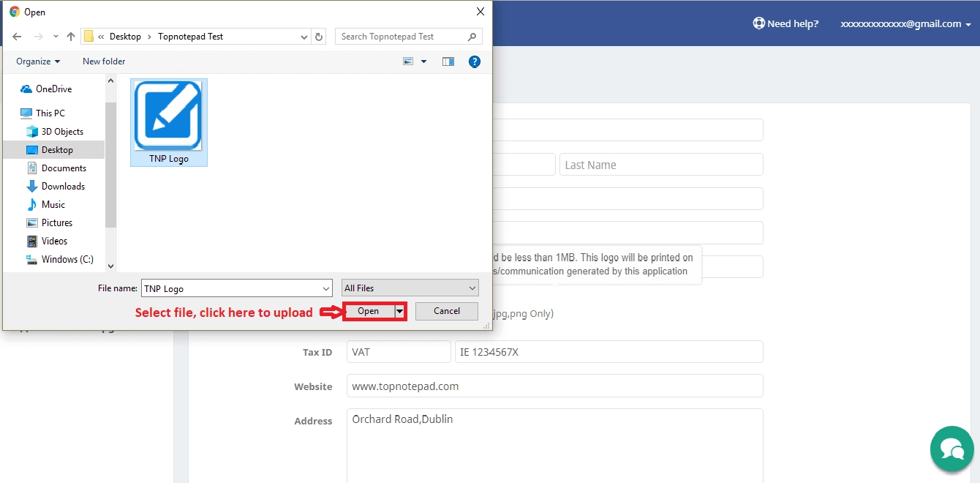Expand the File name combo box
This screenshot has height=483, width=980.
[325, 288]
